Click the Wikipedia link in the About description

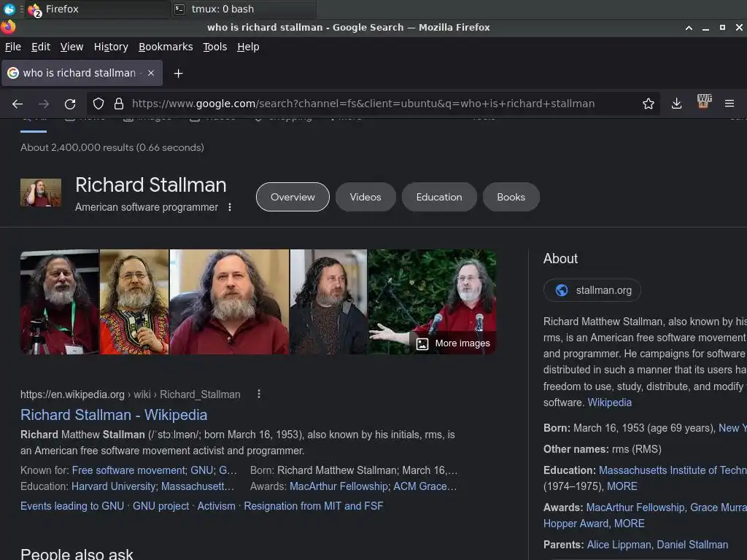(609, 402)
